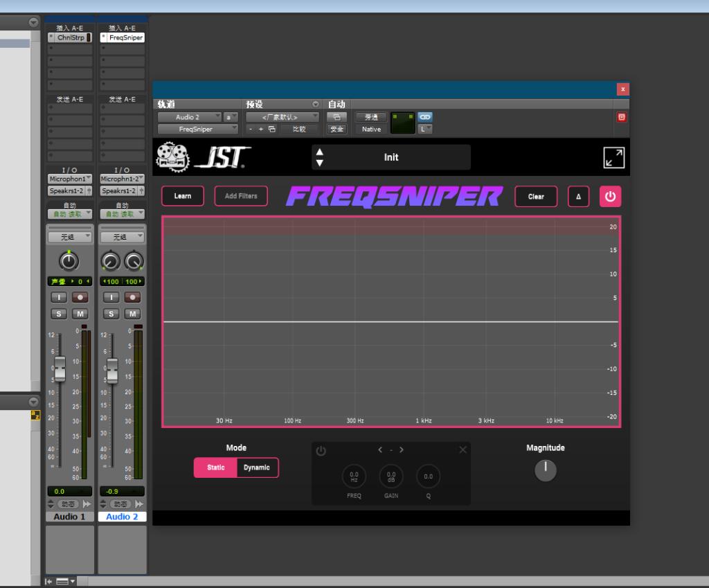Click the Add Filters button

click(x=240, y=196)
